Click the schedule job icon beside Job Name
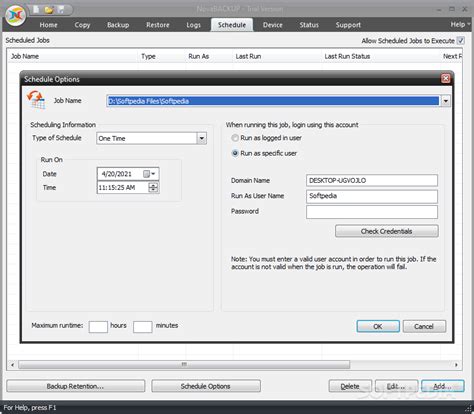This screenshot has width=474, height=414. click(36, 99)
